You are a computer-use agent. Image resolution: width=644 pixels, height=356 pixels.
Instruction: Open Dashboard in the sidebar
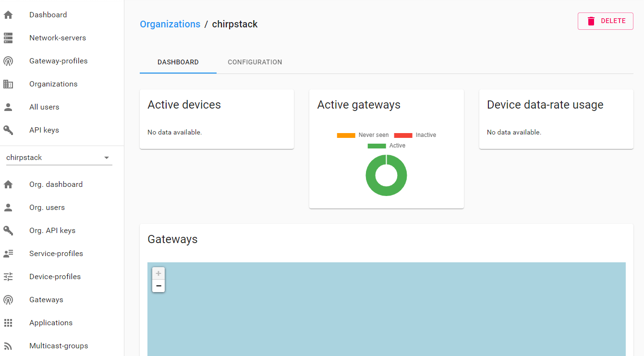pos(62,15)
